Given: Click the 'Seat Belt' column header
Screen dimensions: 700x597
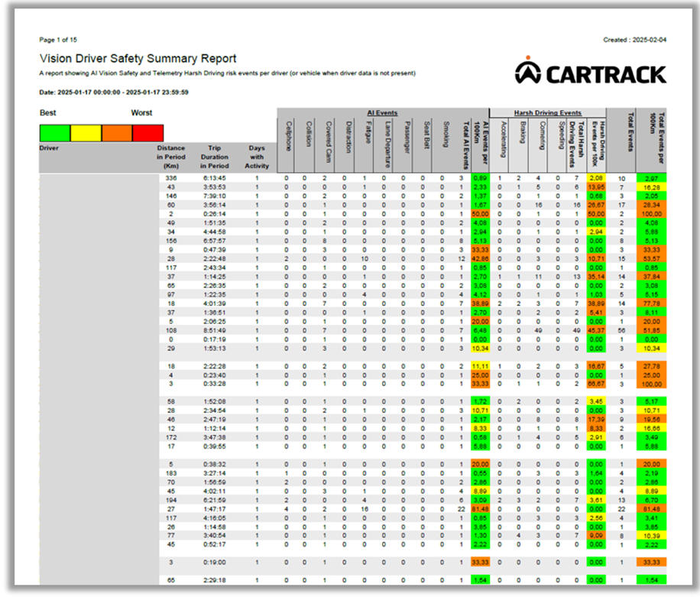Looking at the screenshot, I should point(426,135).
